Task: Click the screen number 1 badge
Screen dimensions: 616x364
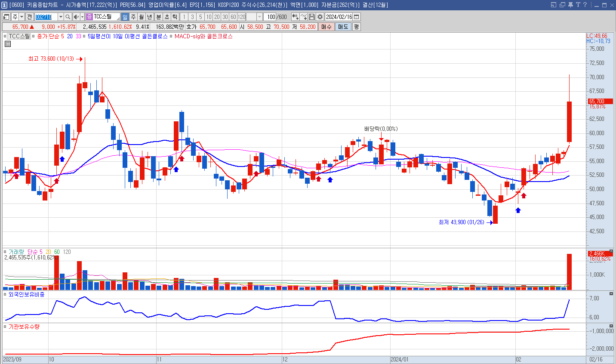Action: point(4,5)
